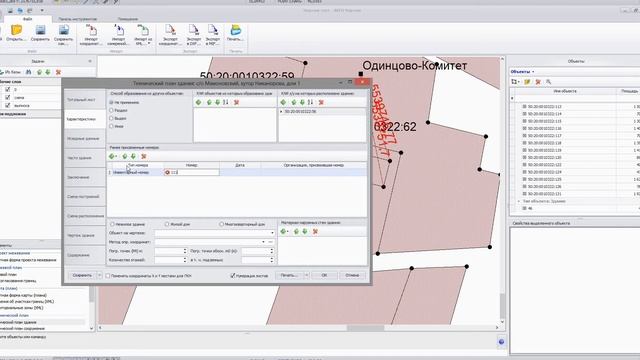Open dropdown arrow beside Сохранить button
The image size is (640, 360).
pos(100,276)
